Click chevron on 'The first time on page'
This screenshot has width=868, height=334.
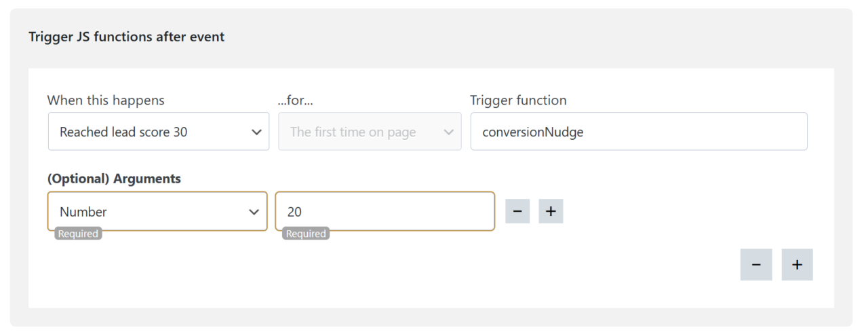point(448,132)
